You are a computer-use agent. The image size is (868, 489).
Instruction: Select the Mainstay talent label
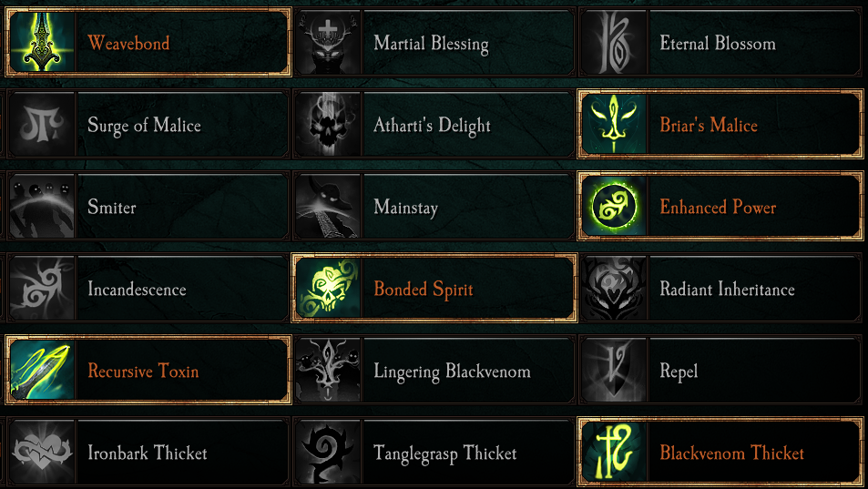tap(405, 208)
